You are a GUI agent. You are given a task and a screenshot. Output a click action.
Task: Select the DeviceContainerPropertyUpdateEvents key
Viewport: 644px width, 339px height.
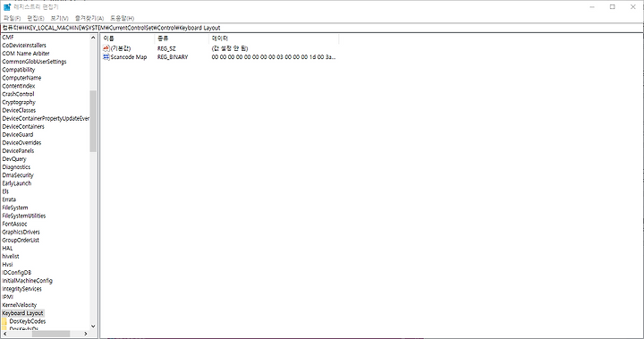pyautogui.click(x=46, y=118)
